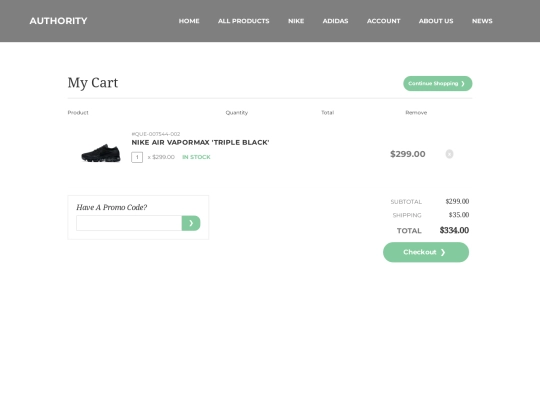The height and width of the screenshot is (405, 540).
Task: Select the product SKU #QUE-007544-002 text
Action: coord(156,134)
